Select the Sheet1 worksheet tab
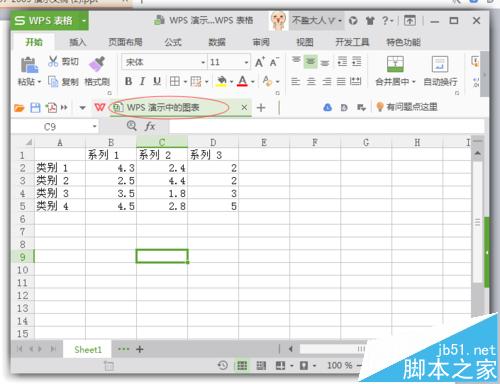Image resolution: width=500 pixels, height=384 pixels. click(88, 350)
